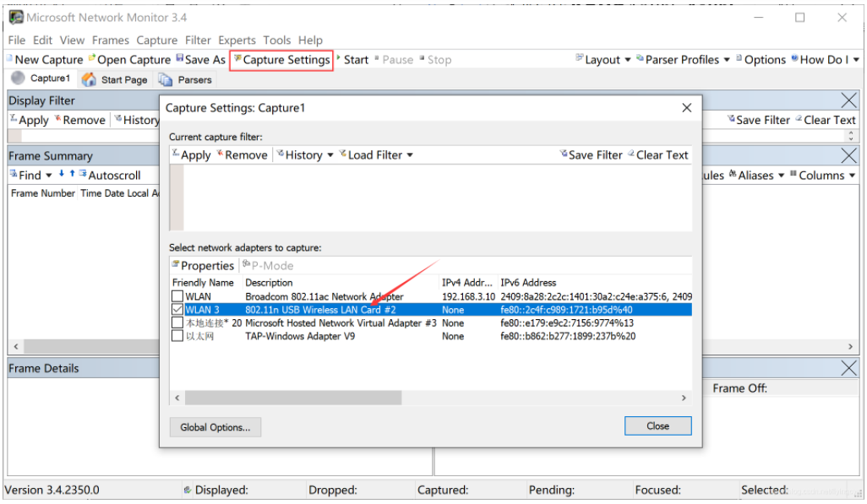Viewport: 867px width, 504px height.
Task: Open the Help menu
Action: pyautogui.click(x=310, y=41)
